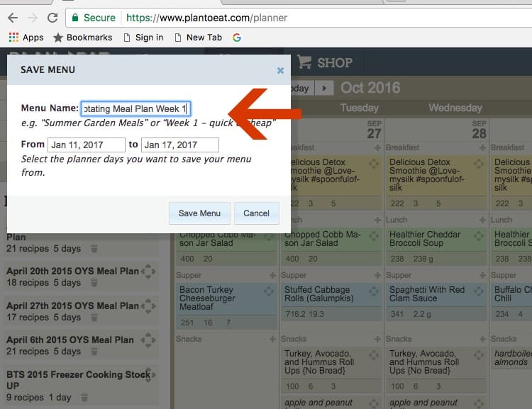532x409 pixels.
Task: Open Sep 27 Turkey, Avocado, Hummus Roll Ups
Action: (319, 362)
